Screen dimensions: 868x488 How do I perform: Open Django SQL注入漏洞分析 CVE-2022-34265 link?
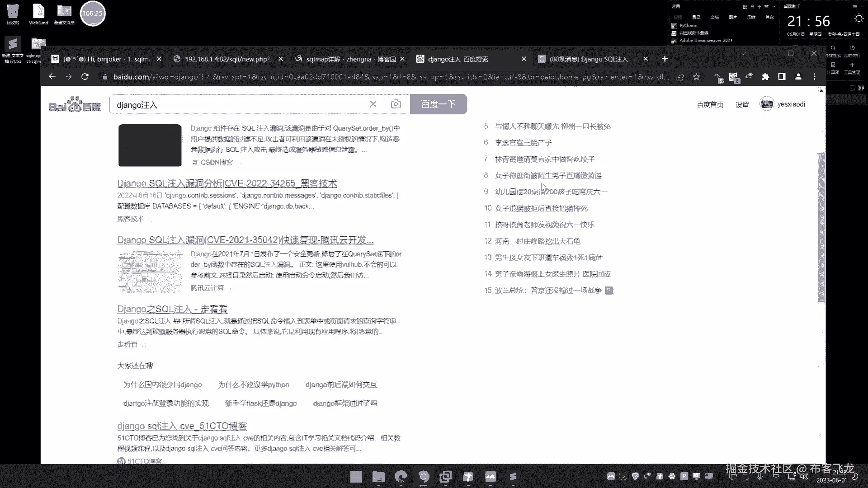pyautogui.click(x=227, y=183)
